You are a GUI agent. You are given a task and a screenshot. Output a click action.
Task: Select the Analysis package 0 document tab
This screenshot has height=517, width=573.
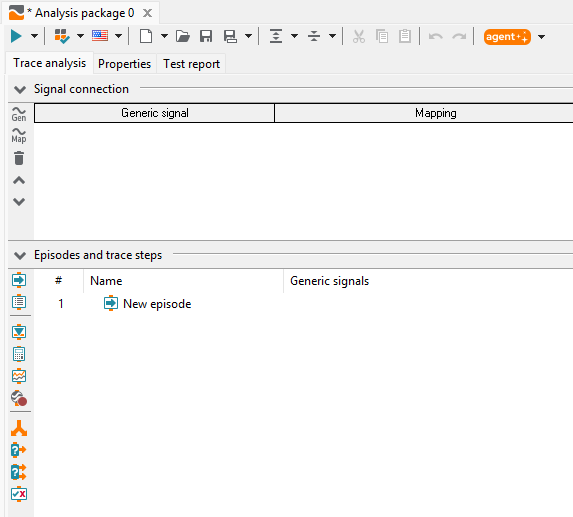tap(80, 13)
